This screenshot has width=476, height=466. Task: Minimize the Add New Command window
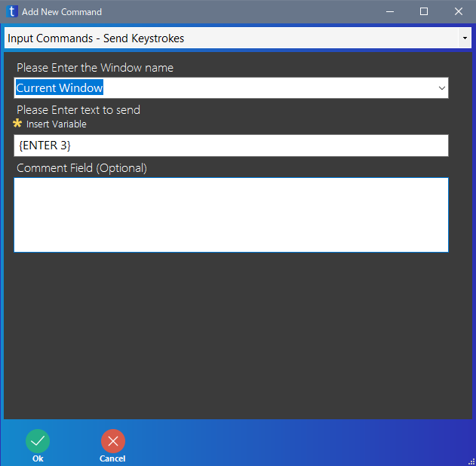[x=389, y=12]
